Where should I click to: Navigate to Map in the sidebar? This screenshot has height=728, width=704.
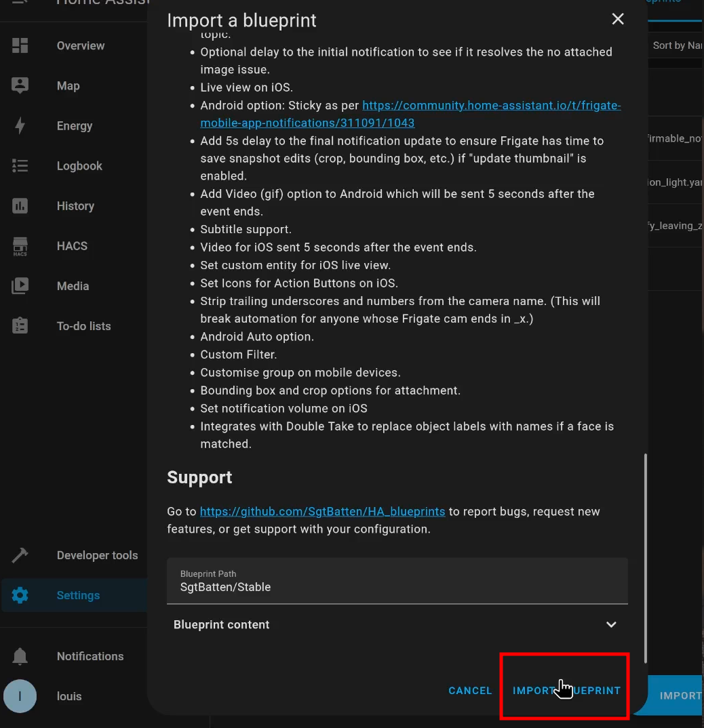click(69, 86)
